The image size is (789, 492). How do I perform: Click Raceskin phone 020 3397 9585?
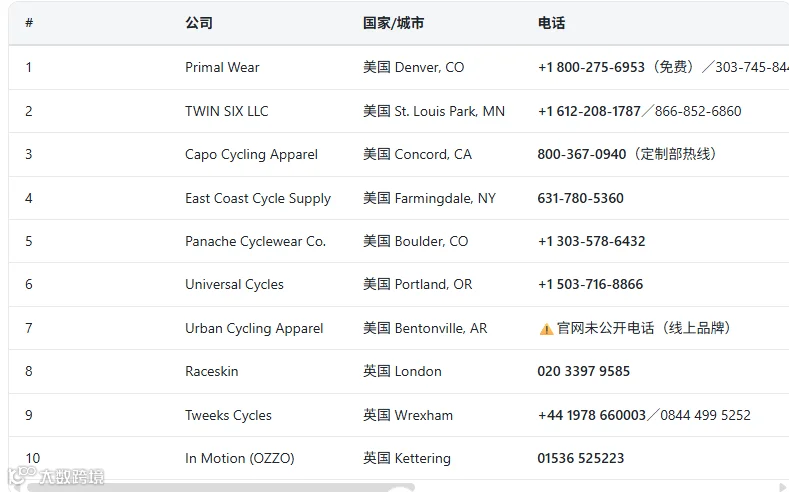coord(583,371)
